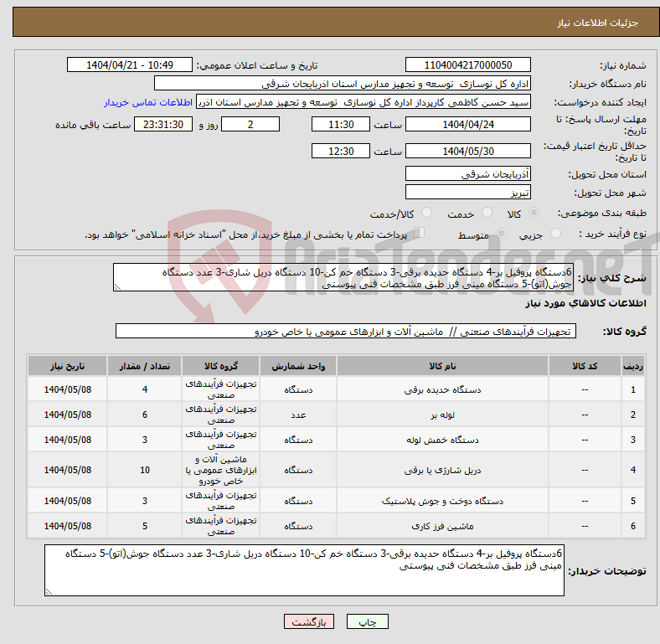Click the تعداد / مقدار column header

click(144, 366)
